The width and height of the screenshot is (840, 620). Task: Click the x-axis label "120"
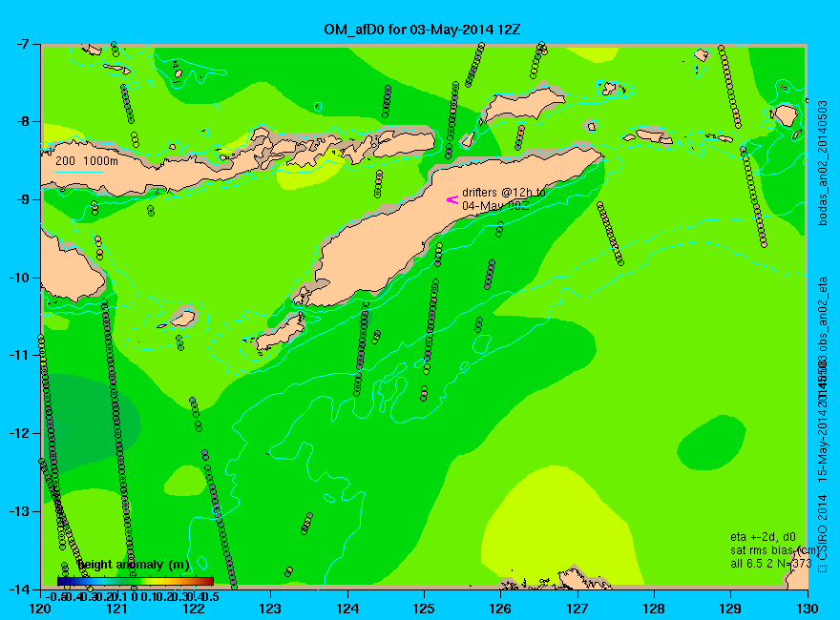[x=41, y=610]
